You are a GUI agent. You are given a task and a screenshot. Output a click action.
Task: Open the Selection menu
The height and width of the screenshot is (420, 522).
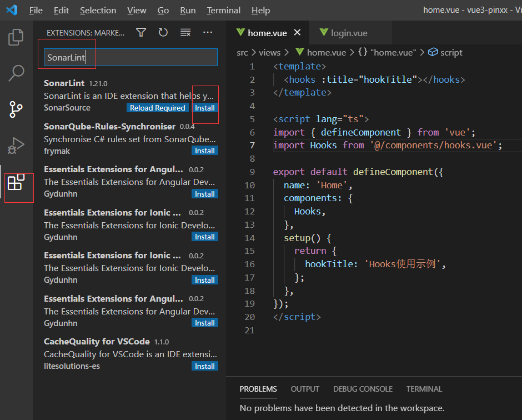pyautogui.click(x=98, y=11)
